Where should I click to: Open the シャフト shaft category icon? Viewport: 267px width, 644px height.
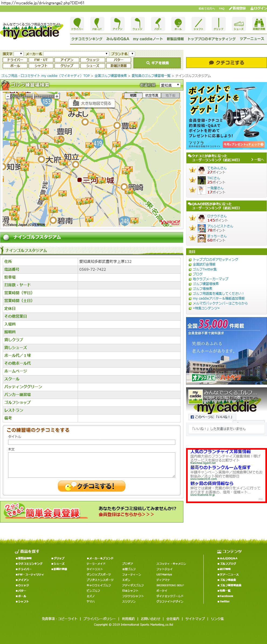click(x=198, y=24)
